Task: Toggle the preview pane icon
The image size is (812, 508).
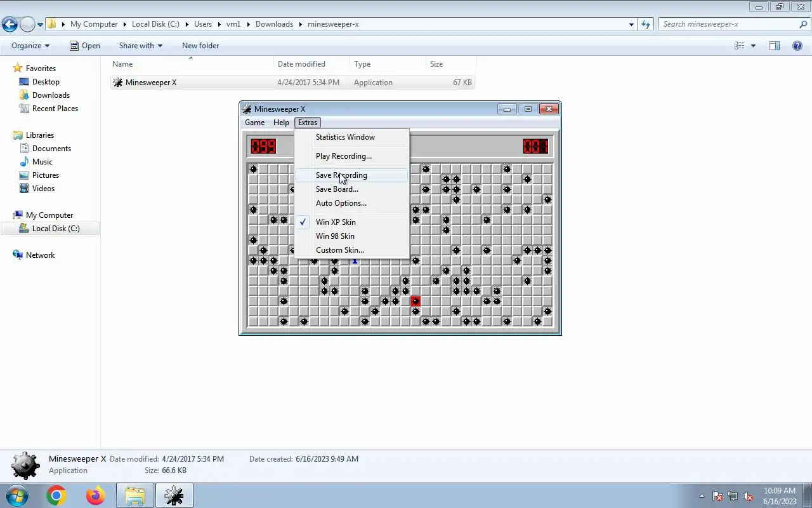Action: [775, 46]
